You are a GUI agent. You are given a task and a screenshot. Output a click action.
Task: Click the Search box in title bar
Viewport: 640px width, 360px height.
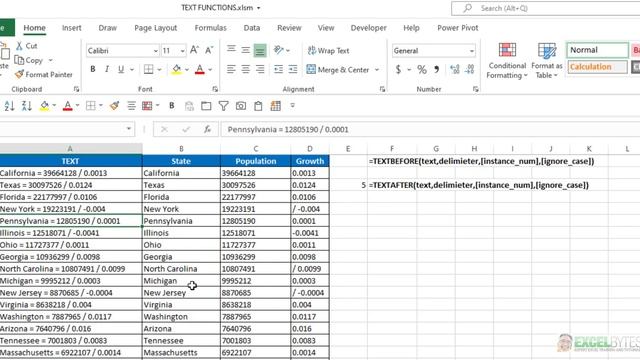pyautogui.click(x=545, y=8)
